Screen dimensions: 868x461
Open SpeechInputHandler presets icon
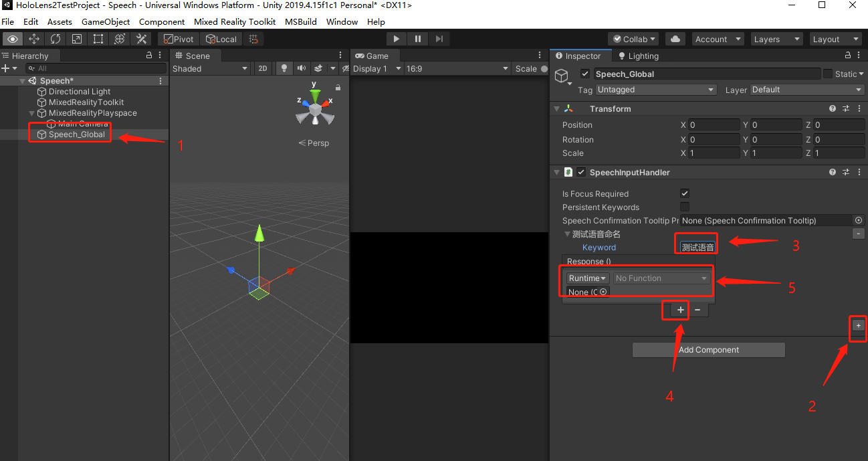(846, 172)
